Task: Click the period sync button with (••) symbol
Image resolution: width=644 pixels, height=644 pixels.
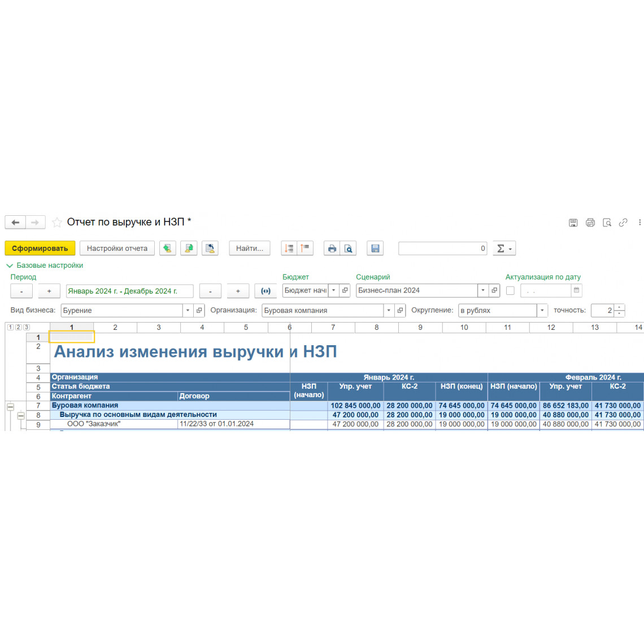Action: pos(266,291)
